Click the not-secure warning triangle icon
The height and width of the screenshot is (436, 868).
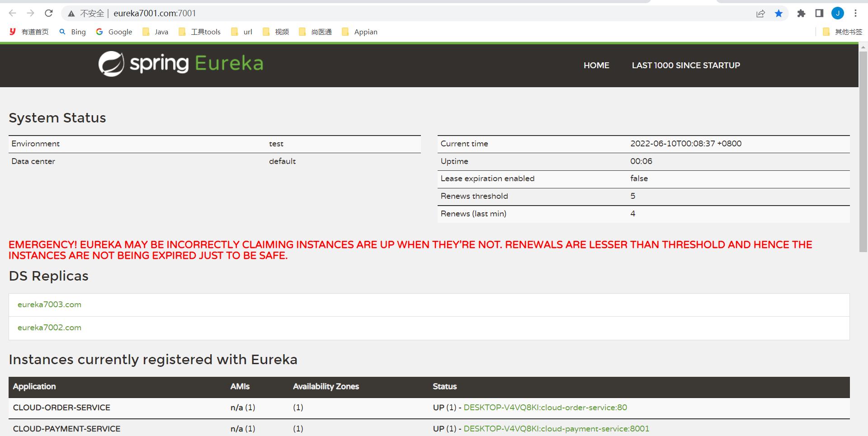(x=71, y=14)
